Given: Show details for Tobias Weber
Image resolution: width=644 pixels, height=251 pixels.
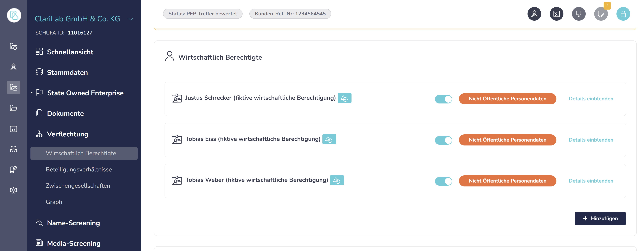Looking at the screenshot, I should pyautogui.click(x=591, y=181).
